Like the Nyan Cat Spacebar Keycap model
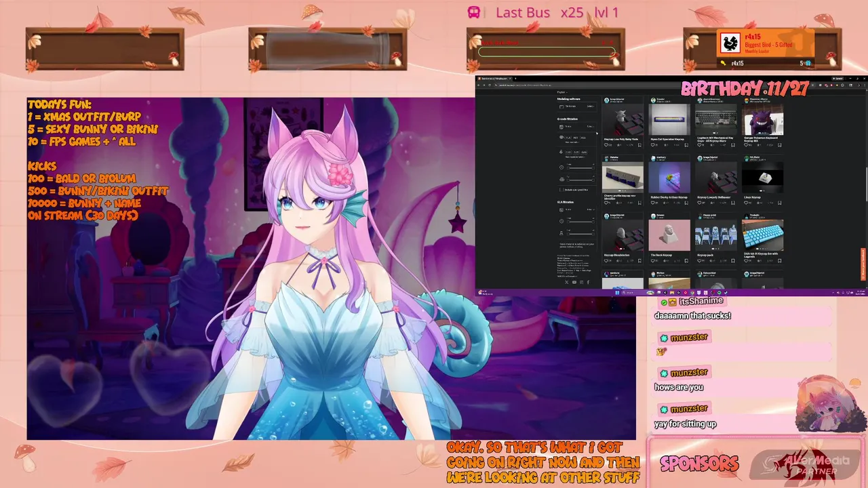 click(x=652, y=145)
